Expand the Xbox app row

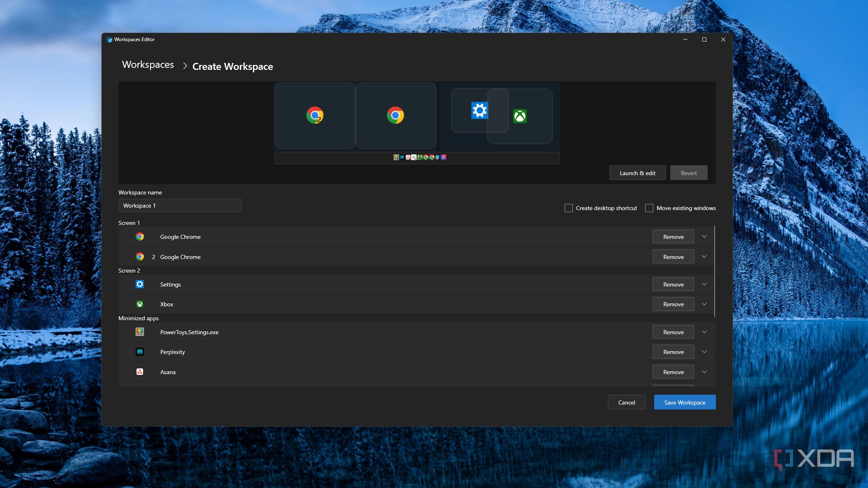[x=704, y=304]
